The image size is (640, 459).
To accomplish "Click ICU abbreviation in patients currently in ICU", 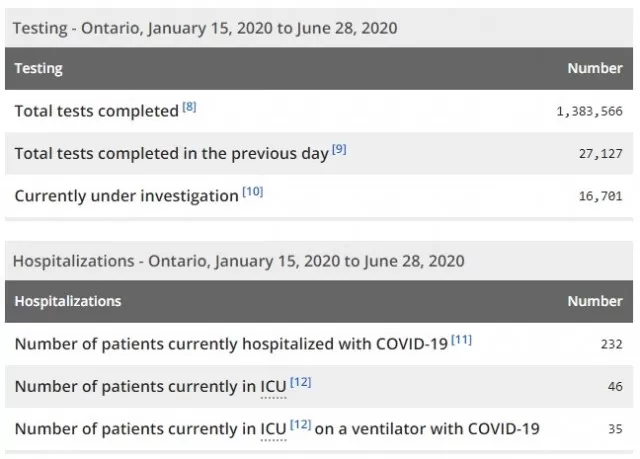I will tap(273, 387).
